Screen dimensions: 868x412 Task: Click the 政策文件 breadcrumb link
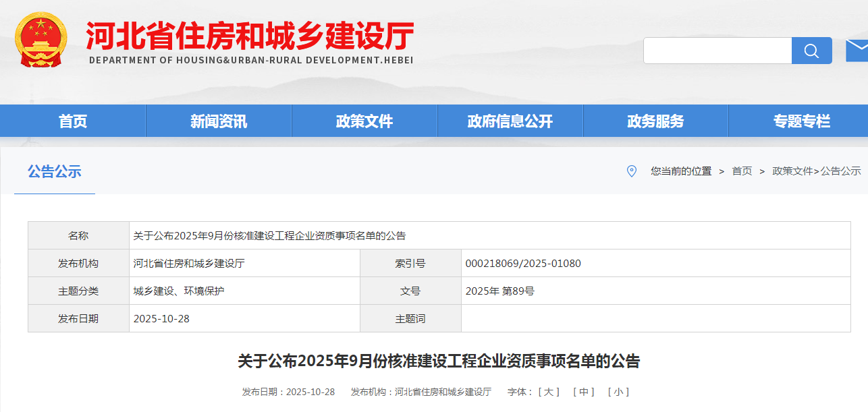[x=792, y=171]
